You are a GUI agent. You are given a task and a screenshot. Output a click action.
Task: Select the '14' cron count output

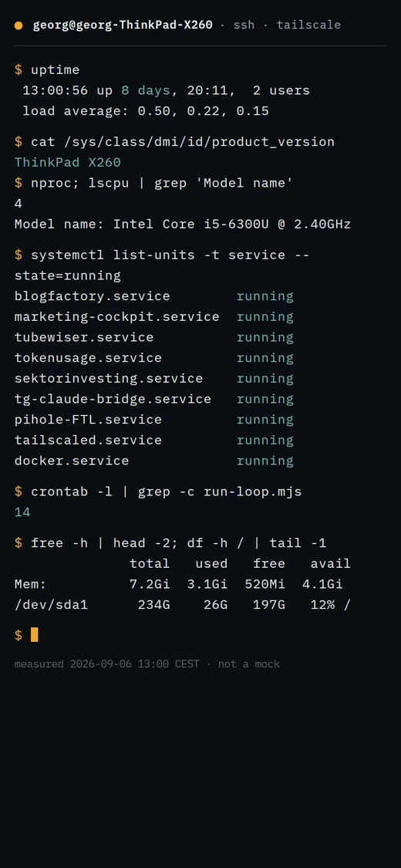tap(22, 512)
